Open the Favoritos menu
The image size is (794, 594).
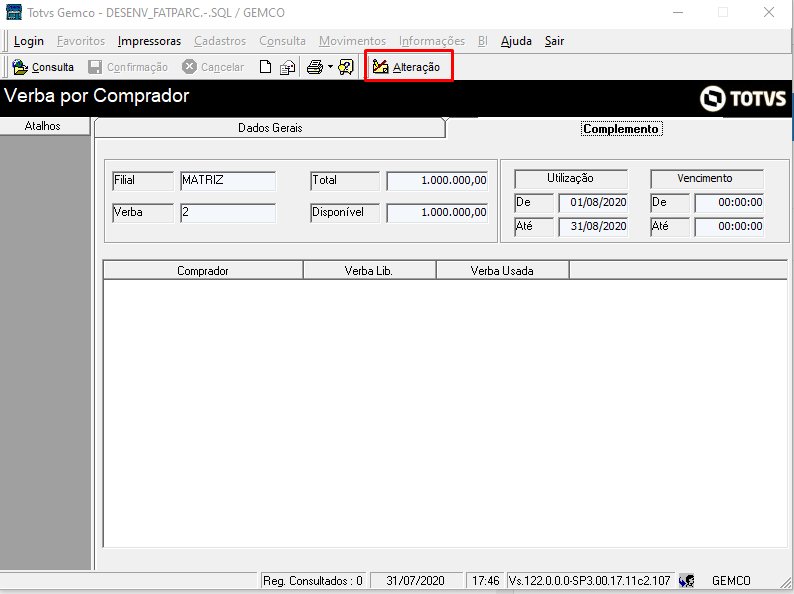point(81,41)
